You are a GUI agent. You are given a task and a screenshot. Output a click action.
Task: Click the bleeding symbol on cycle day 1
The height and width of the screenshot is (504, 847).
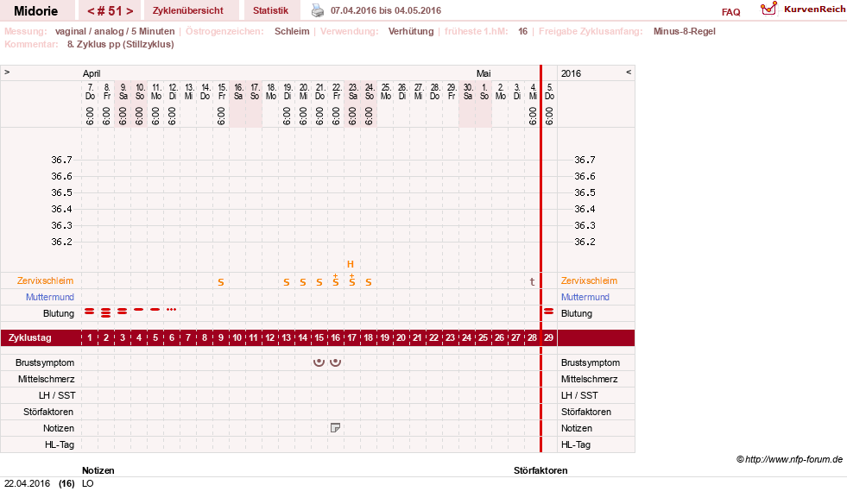coord(90,312)
